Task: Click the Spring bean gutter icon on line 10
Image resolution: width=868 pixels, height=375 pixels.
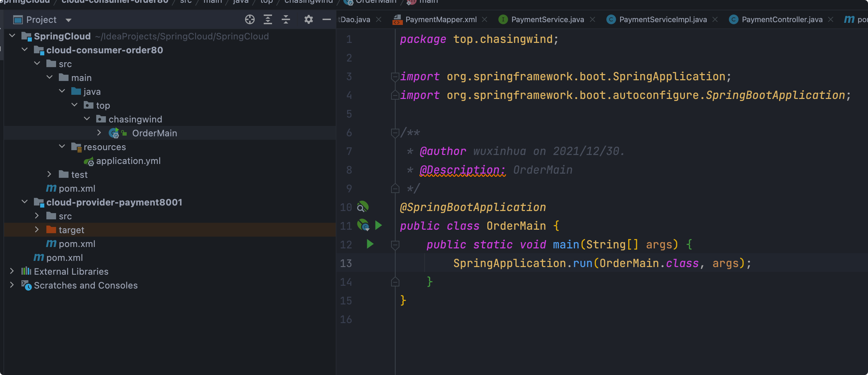Action: (362, 207)
